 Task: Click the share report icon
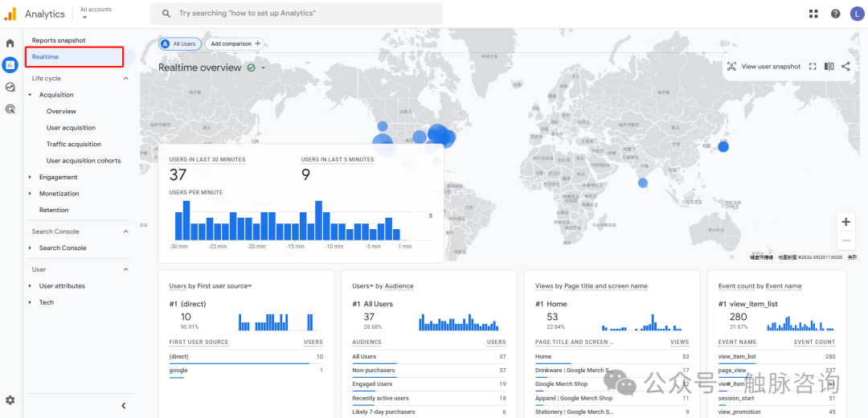coord(845,67)
